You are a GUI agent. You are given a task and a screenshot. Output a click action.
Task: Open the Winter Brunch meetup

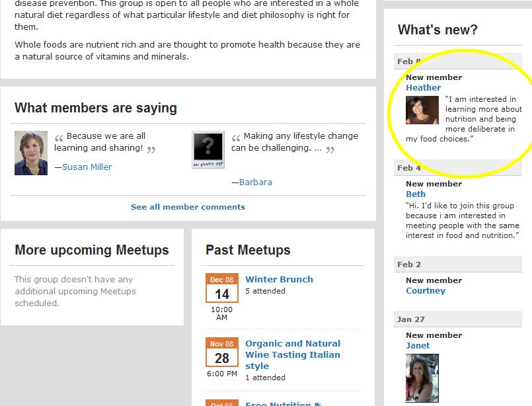point(279,279)
